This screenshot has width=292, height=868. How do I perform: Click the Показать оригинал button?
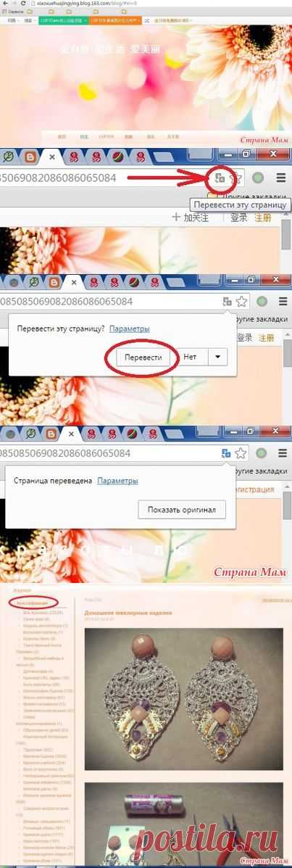click(182, 509)
